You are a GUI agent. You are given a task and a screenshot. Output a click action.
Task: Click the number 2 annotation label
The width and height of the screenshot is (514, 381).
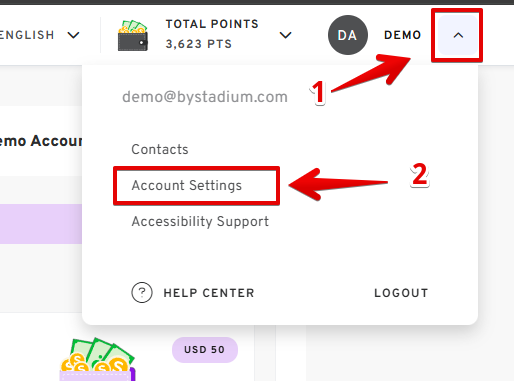pos(420,175)
